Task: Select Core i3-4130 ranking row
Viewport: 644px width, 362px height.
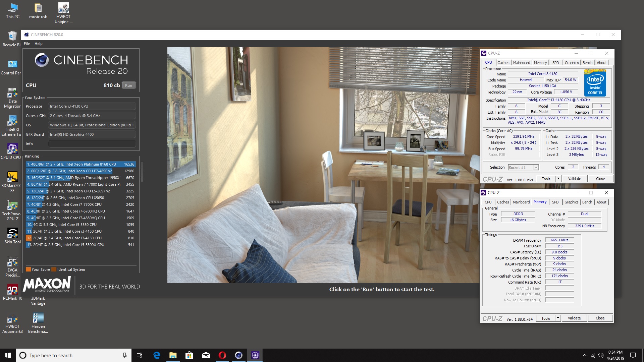Action: pyautogui.click(x=81, y=238)
